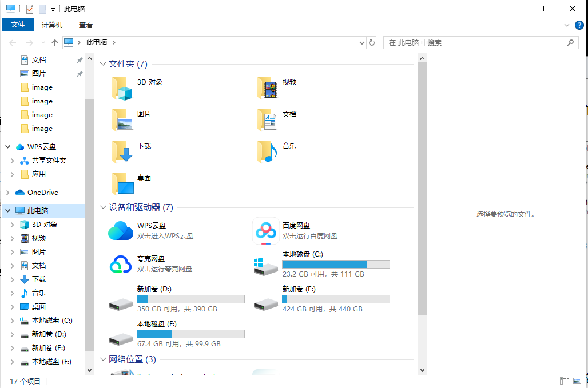The width and height of the screenshot is (588, 388).
Task: Open WPS云盘 in devices and drives
Action: click(x=121, y=231)
